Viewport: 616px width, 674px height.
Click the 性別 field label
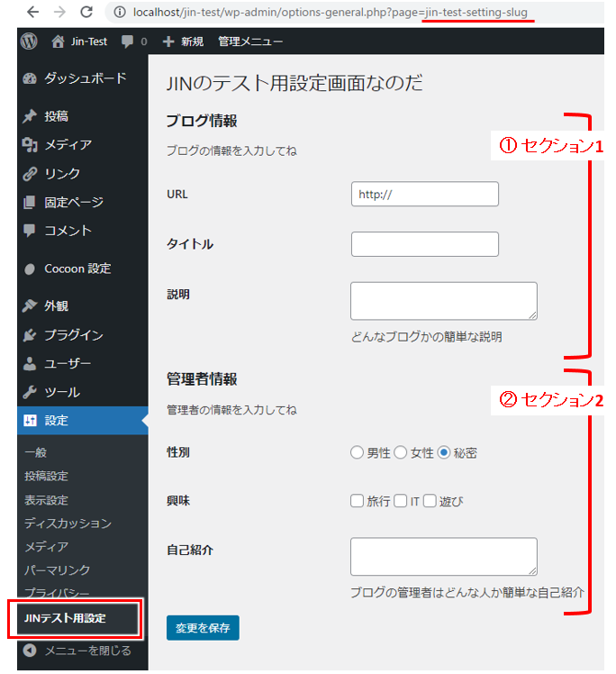(177, 452)
